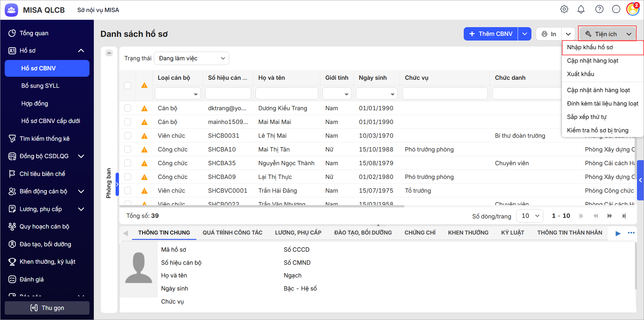Select checkbox for Lê Thị Mai row

click(x=128, y=136)
